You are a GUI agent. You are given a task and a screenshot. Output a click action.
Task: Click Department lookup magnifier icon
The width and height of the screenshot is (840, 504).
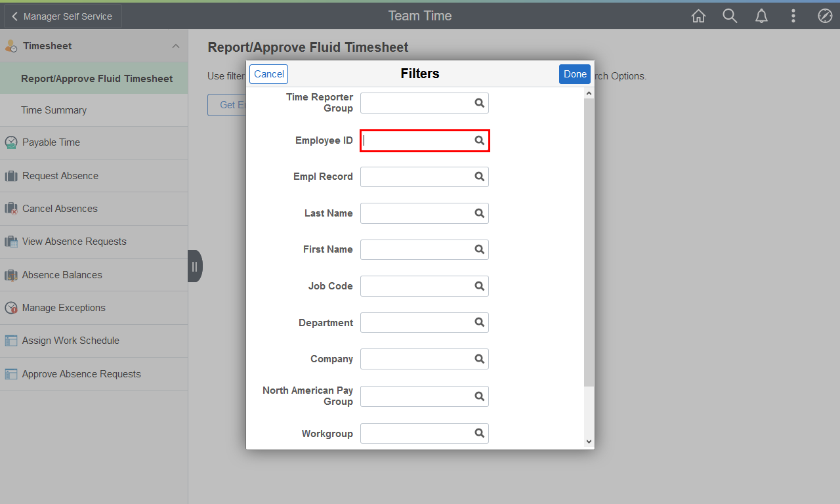point(480,323)
